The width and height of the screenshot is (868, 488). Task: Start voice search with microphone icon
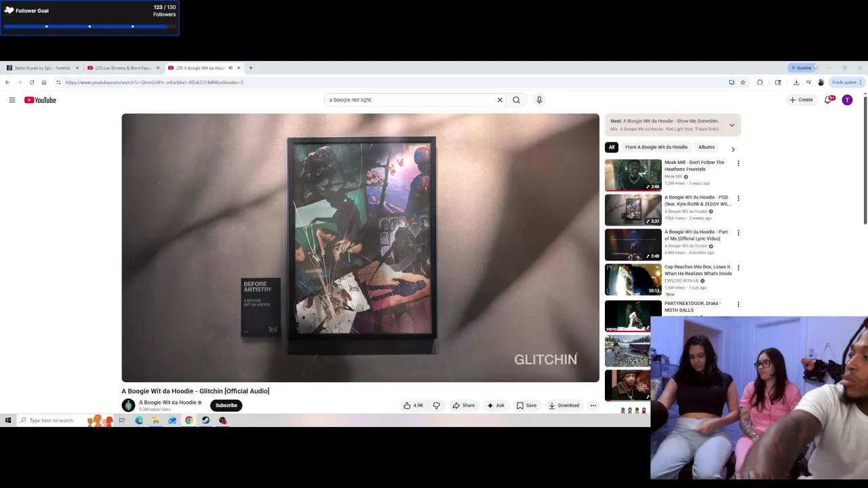539,100
